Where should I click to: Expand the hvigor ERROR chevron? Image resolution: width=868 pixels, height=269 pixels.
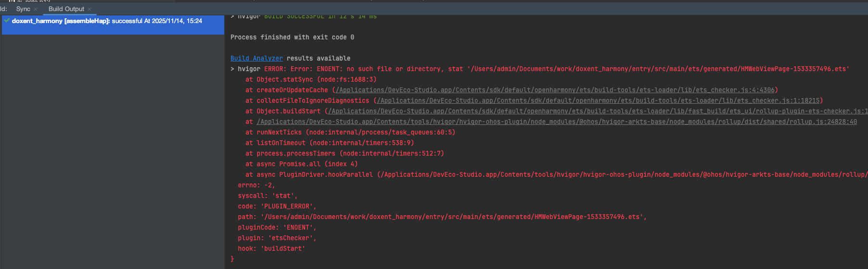click(232, 69)
